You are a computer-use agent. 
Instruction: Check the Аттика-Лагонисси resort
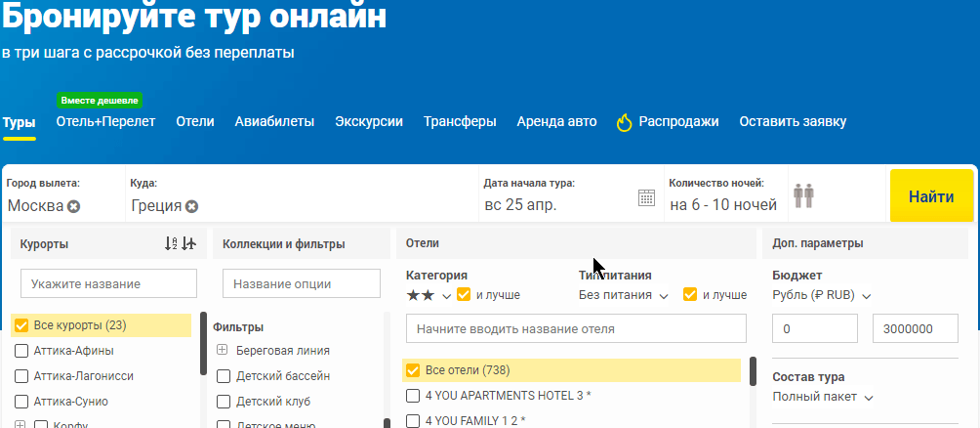[x=21, y=376]
